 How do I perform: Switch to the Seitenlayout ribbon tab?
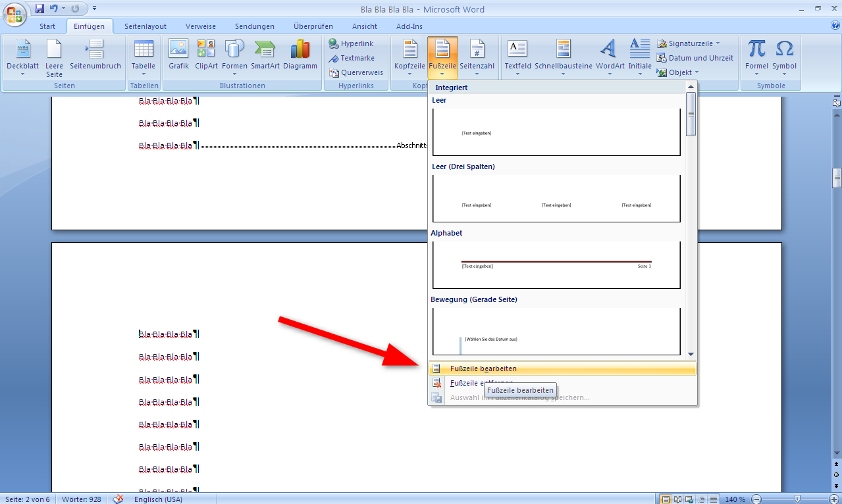(146, 26)
